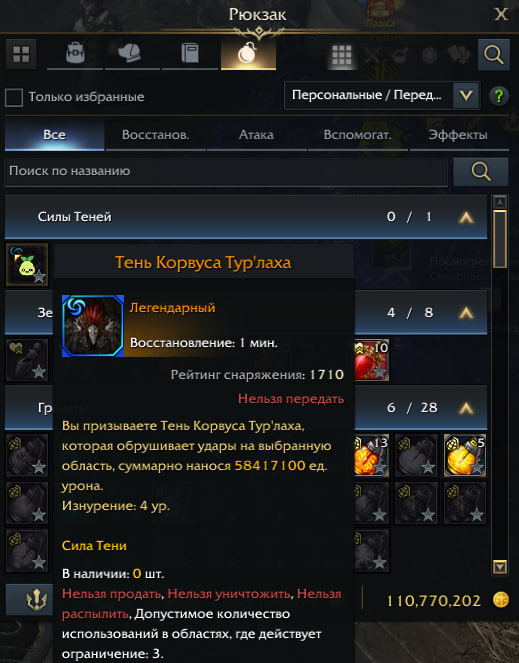Open the green question mark help
Image resolution: width=519 pixels, height=663 pixels.
tap(499, 96)
